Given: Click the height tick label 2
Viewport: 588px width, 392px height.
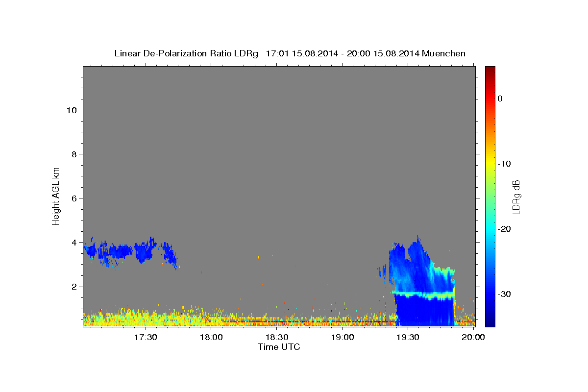Looking at the screenshot, I should (x=74, y=287).
